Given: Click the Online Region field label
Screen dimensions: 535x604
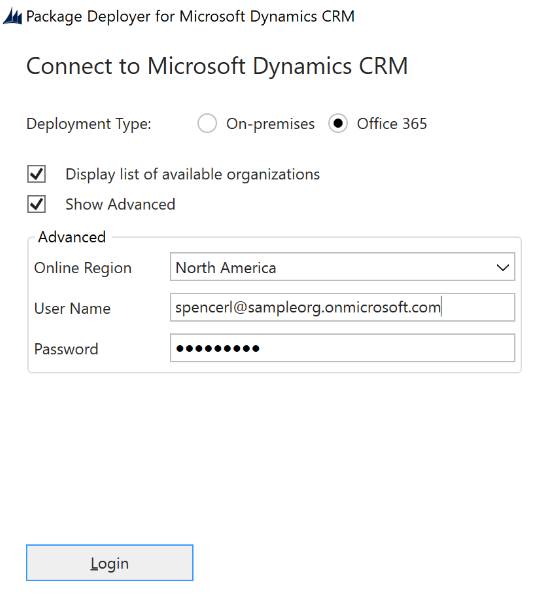Looking at the screenshot, I should tap(83, 268).
